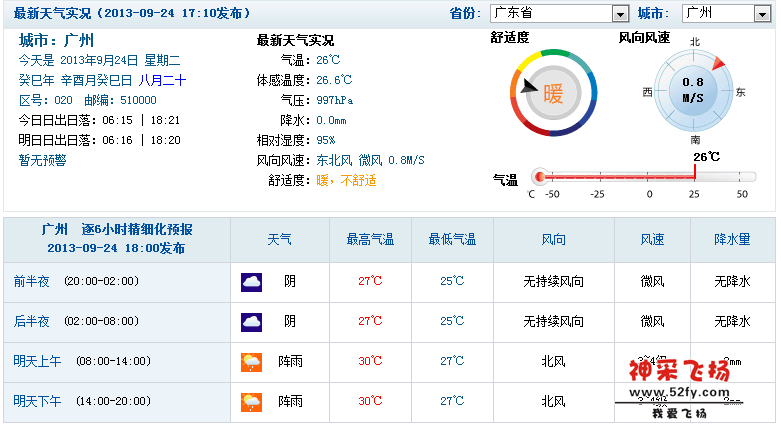Image resolution: width=781 pixels, height=425 pixels.
Task: Click tomorrow's sunrise sunset 06:16 | 18:20
Action: (141, 140)
